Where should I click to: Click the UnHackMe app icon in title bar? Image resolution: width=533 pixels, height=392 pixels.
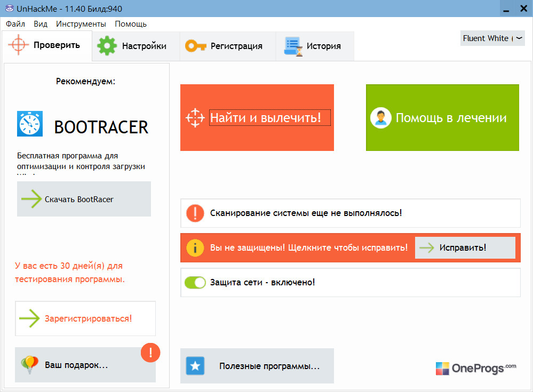[x=10, y=8]
